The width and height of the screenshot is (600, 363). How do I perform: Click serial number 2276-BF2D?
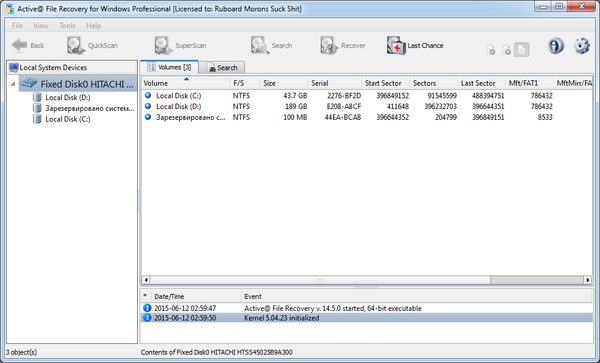[x=344, y=96]
